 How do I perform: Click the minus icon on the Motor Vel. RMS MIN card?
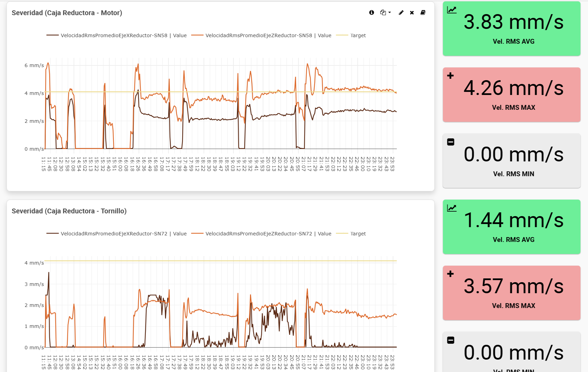450,142
